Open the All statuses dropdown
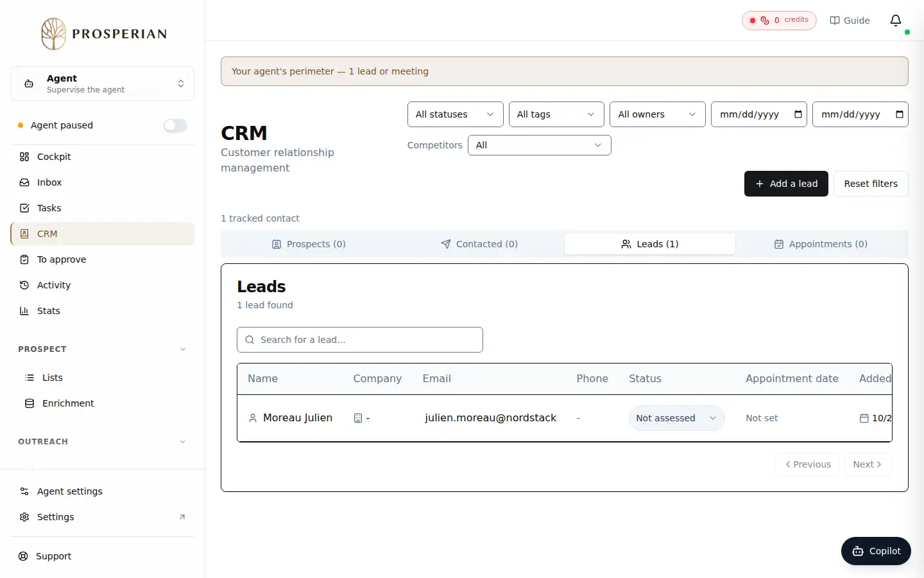924x578 pixels. (455, 114)
